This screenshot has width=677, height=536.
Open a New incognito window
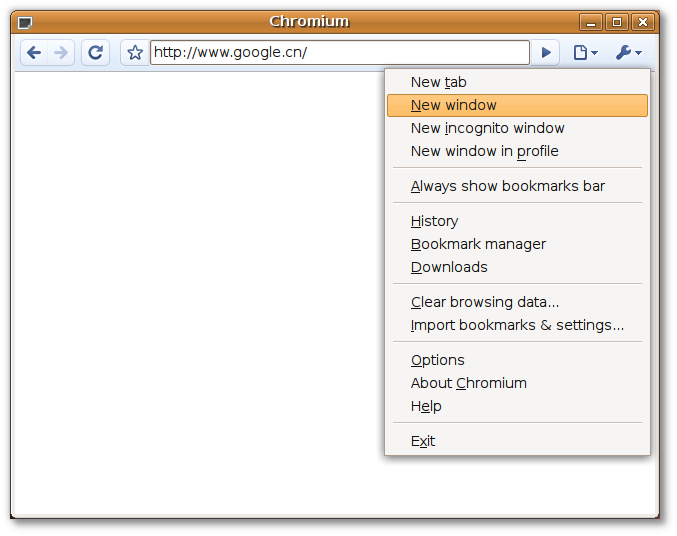tap(487, 128)
